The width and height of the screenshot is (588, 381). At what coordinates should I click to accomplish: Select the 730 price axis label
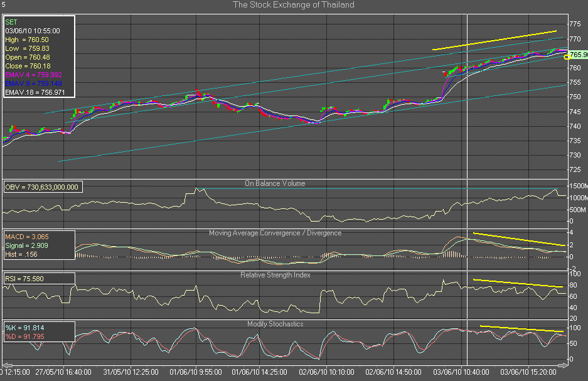pyautogui.click(x=575, y=155)
